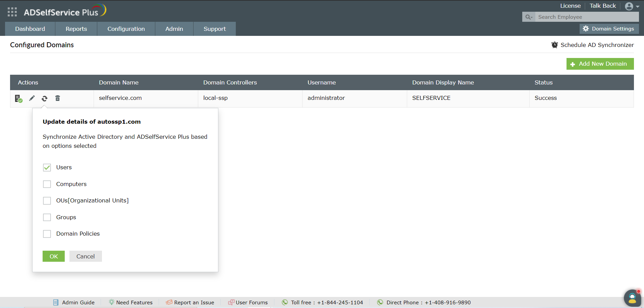Open the Support tab
The height and width of the screenshot is (308, 644).
[x=215, y=29]
